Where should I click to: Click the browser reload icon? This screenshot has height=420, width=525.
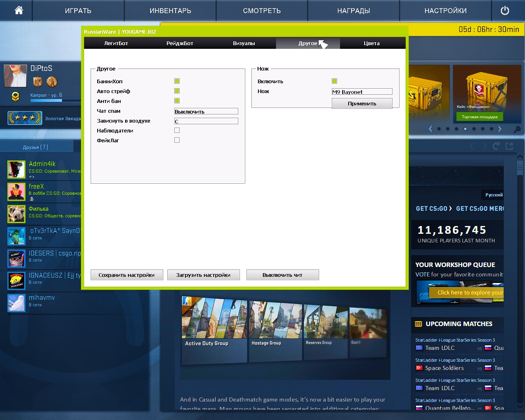tap(496, 146)
